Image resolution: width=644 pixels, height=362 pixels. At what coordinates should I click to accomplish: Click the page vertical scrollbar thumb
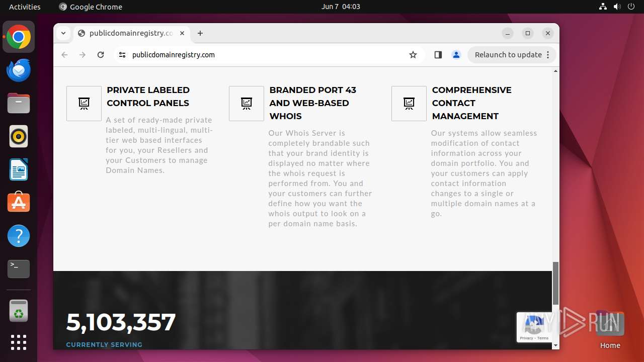[555, 283]
